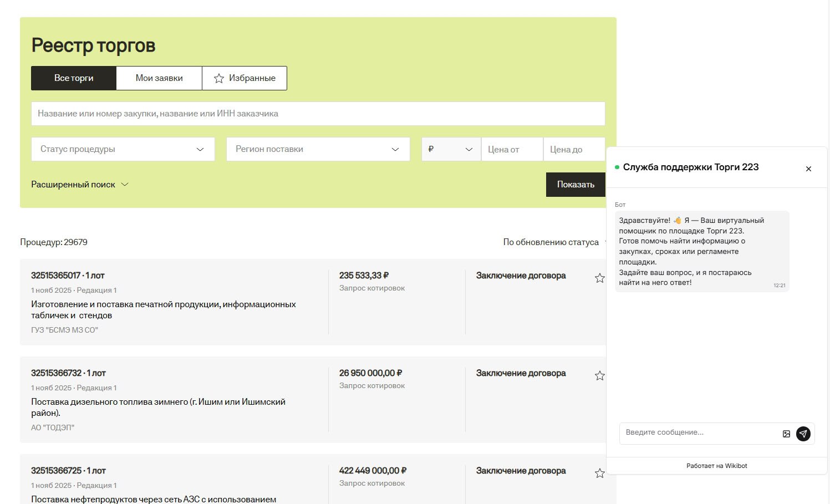The width and height of the screenshot is (830, 504).
Task: Open the Избранные tab
Action: pyautogui.click(x=245, y=78)
